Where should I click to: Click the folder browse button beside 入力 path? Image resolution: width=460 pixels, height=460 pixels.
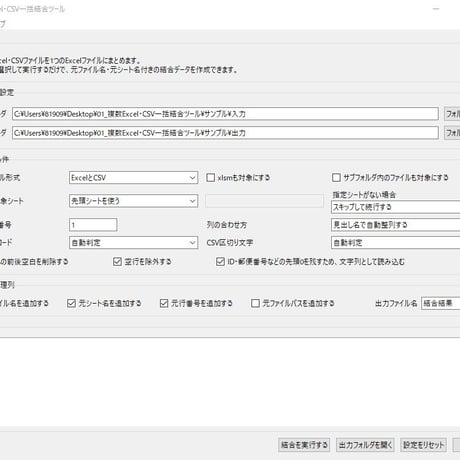point(452,114)
